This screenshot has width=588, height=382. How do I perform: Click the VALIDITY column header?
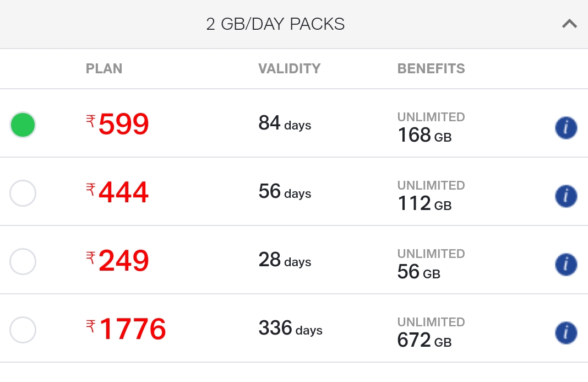click(x=290, y=68)
